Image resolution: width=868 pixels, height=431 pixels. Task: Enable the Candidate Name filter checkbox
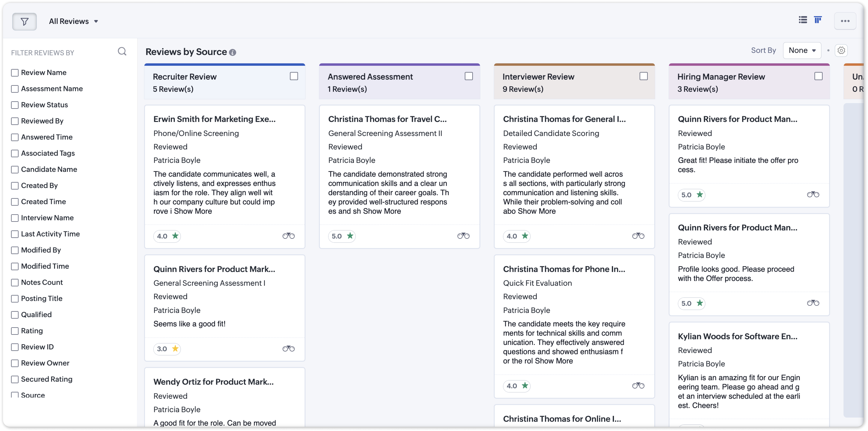(15, 169)
